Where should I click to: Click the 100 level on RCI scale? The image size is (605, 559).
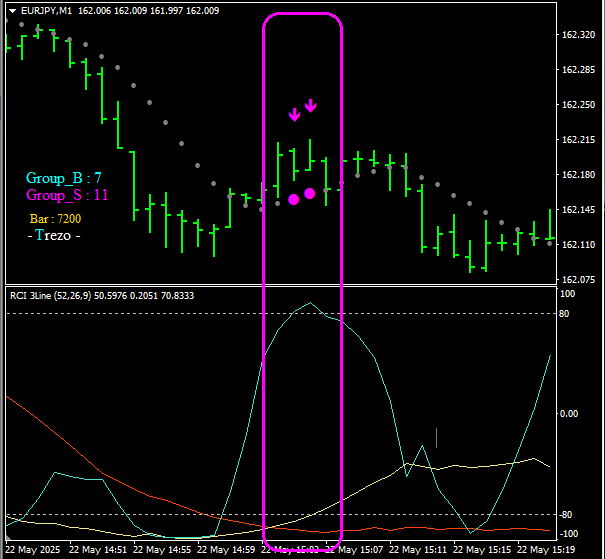tap(567, 294)
